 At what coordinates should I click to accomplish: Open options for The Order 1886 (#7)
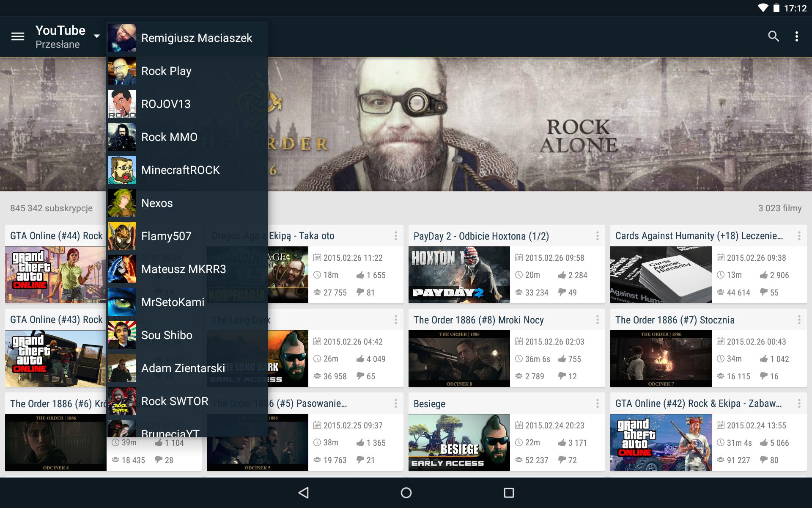point(799,320)
